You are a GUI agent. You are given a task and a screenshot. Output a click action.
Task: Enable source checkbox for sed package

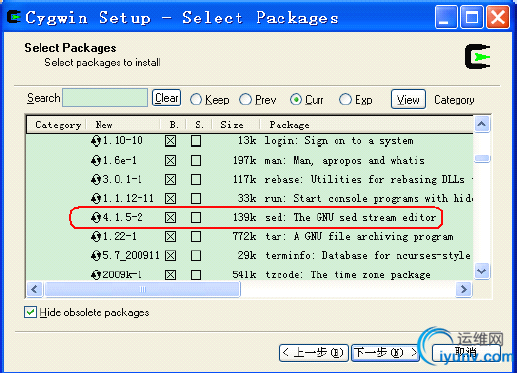pos(196,218)
